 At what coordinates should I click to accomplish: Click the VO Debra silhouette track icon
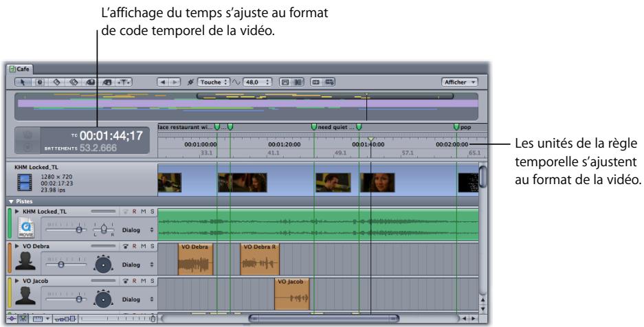25,261
